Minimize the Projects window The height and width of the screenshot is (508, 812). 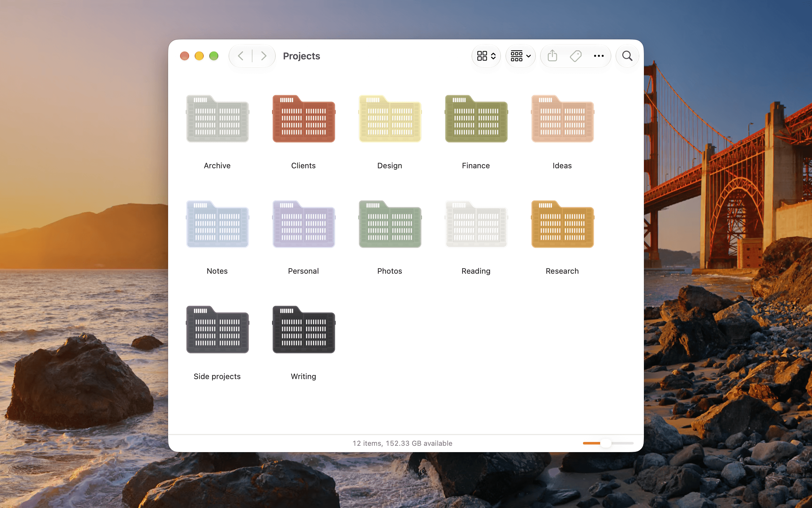[199, 56]
